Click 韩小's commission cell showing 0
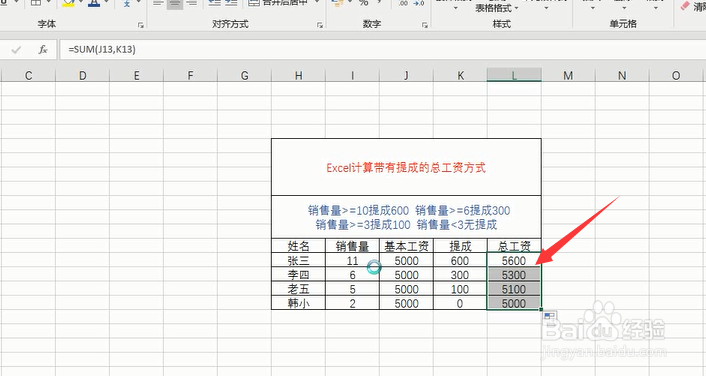Image resolution: width=706 pixels, height=376 pixels. 460,303
